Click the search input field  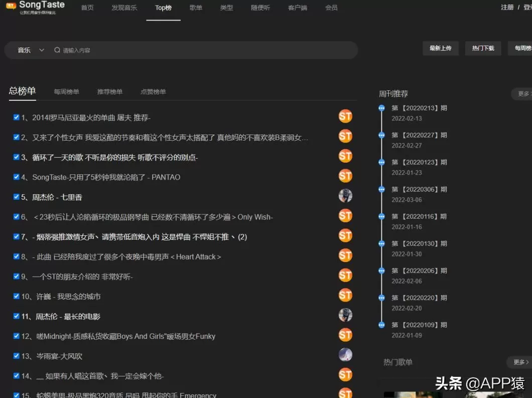[x=201, y=50]
